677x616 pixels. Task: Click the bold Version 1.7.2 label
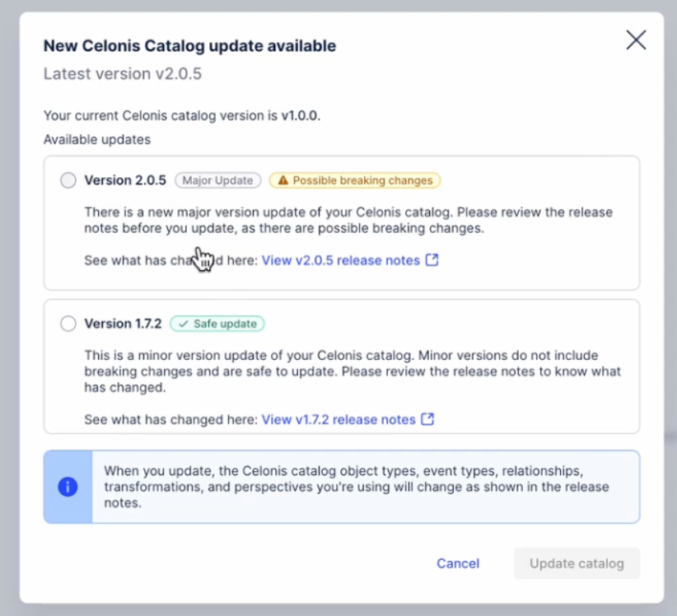[x=123, y=324]
